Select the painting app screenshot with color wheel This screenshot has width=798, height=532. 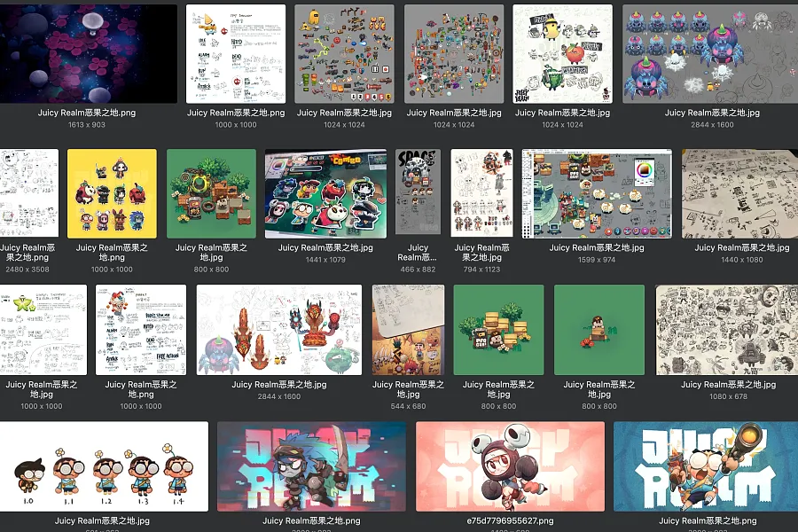click(597, 193)
